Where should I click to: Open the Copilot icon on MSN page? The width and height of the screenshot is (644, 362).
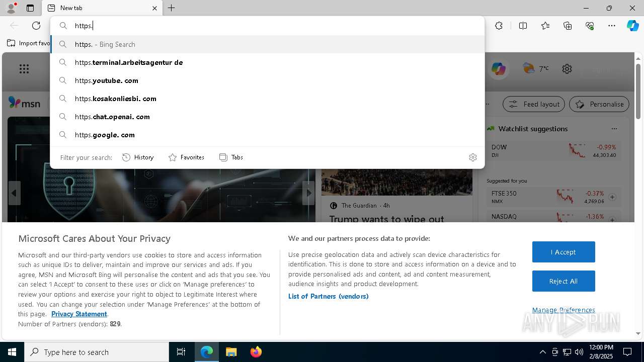tap(499, 69)
